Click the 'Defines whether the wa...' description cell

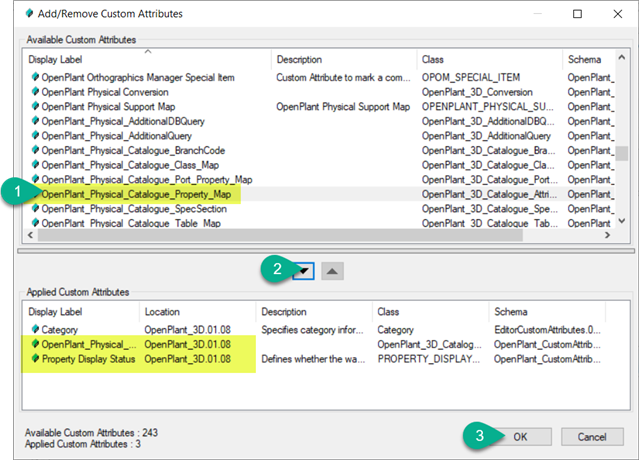point(313,359)
